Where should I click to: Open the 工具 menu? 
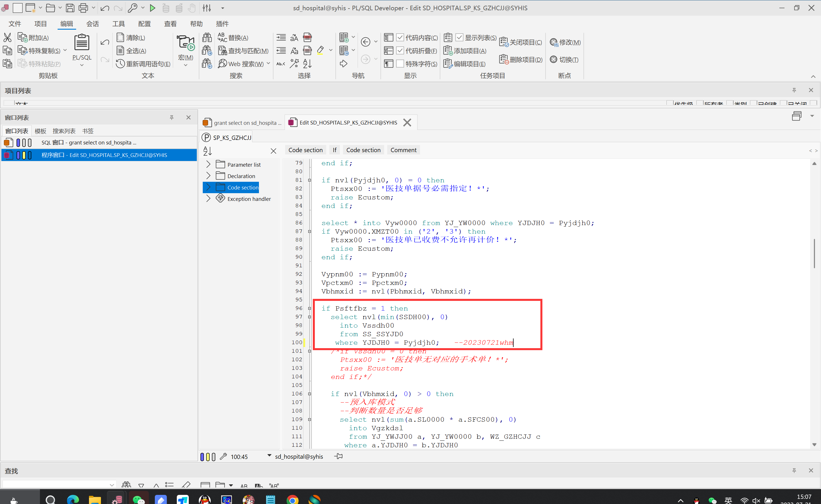[118, 24]
